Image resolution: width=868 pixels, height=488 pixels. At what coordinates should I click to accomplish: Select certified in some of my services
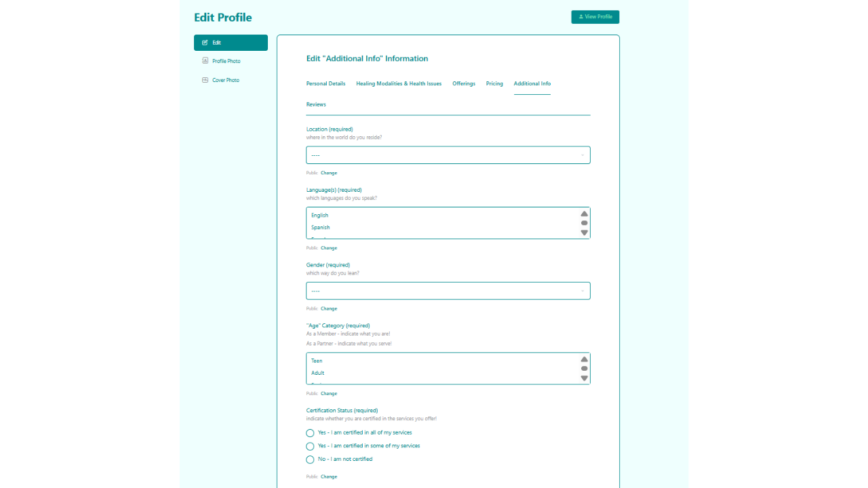[310, 447]
